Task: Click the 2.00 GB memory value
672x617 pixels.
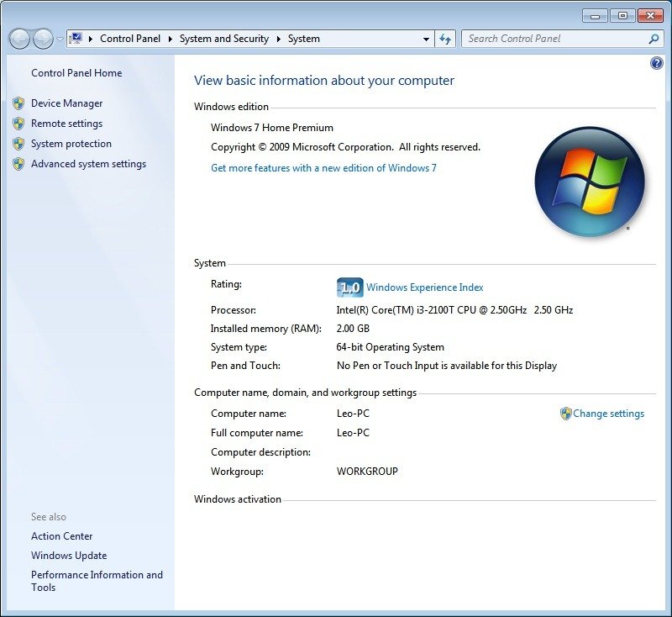Action: 353,329
